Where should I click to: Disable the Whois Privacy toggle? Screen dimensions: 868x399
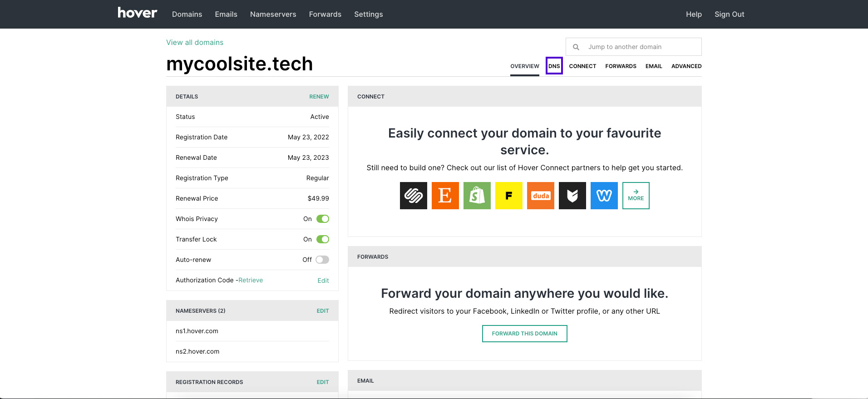(x=323, y=219)
